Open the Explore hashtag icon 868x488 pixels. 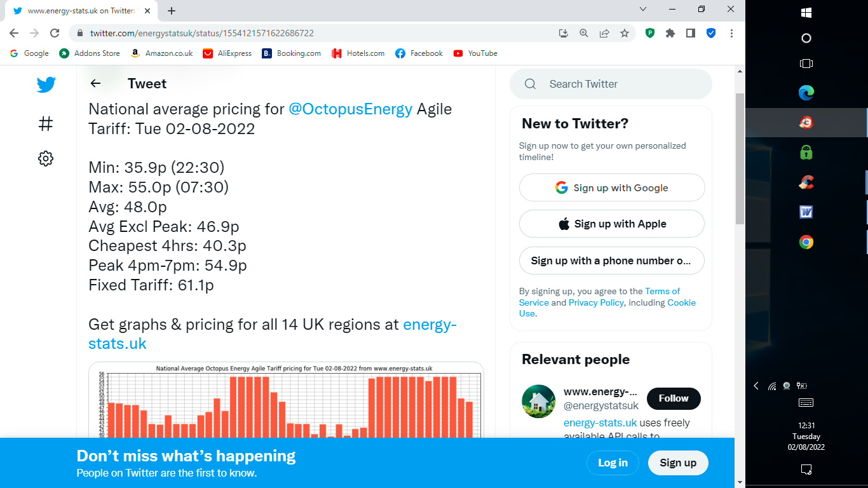46,124
